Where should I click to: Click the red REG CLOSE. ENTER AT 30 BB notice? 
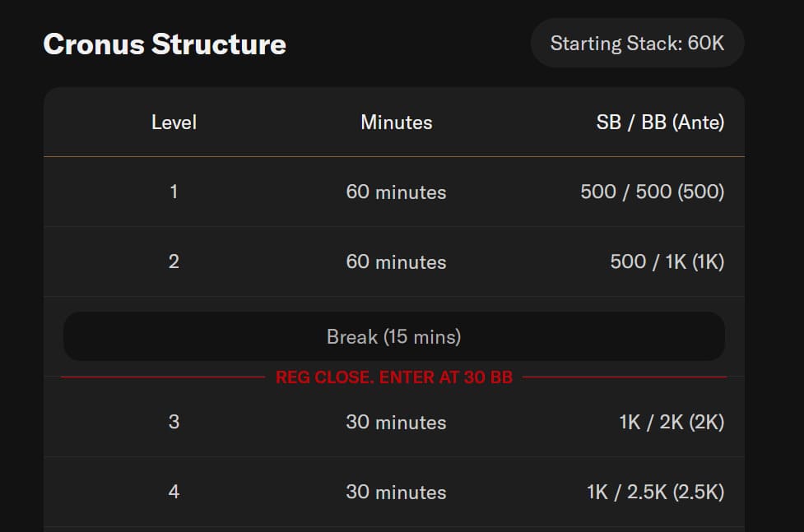pyautogui.click(x=393, y=377)
